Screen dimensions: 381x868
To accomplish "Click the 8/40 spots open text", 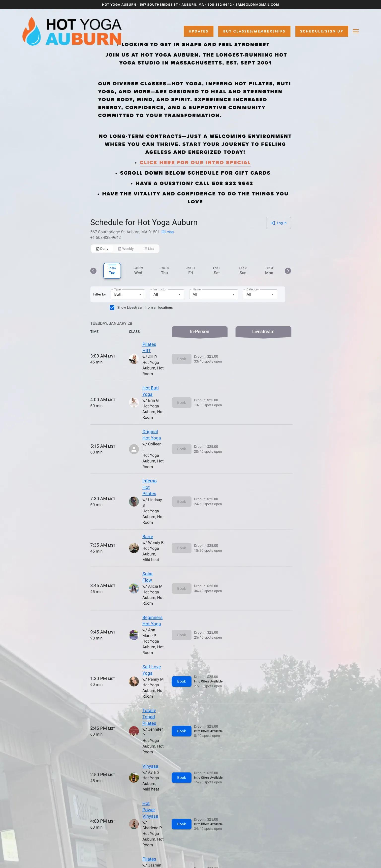I will pos(207,736).
